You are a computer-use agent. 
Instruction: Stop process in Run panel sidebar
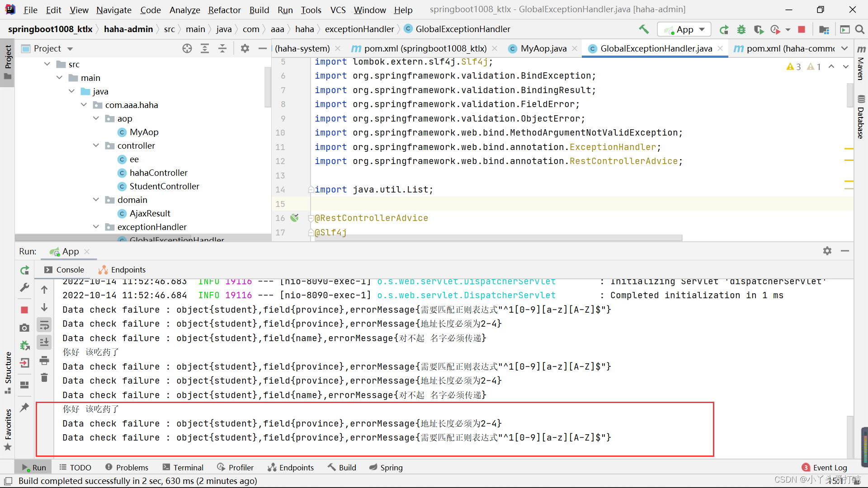25,310
